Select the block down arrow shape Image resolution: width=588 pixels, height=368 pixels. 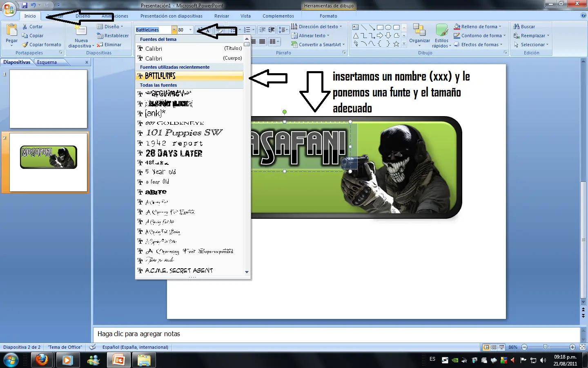click(x=388, y=36)
